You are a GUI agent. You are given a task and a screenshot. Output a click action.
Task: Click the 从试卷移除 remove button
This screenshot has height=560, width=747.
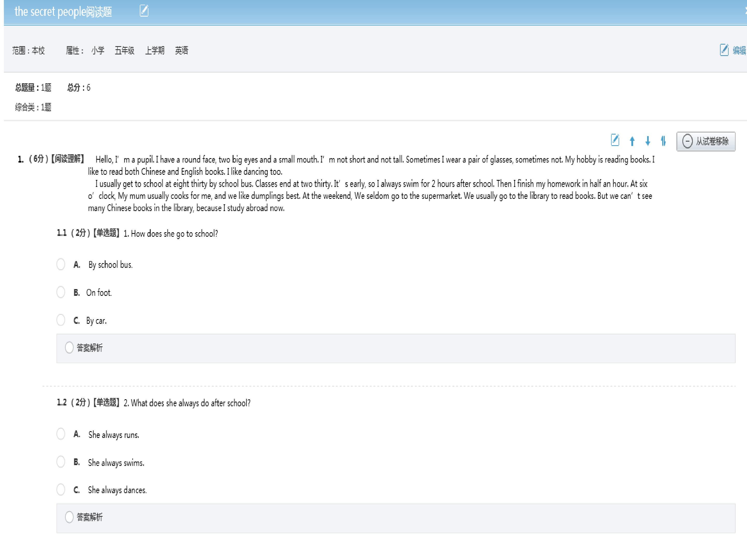click(706, 141)
